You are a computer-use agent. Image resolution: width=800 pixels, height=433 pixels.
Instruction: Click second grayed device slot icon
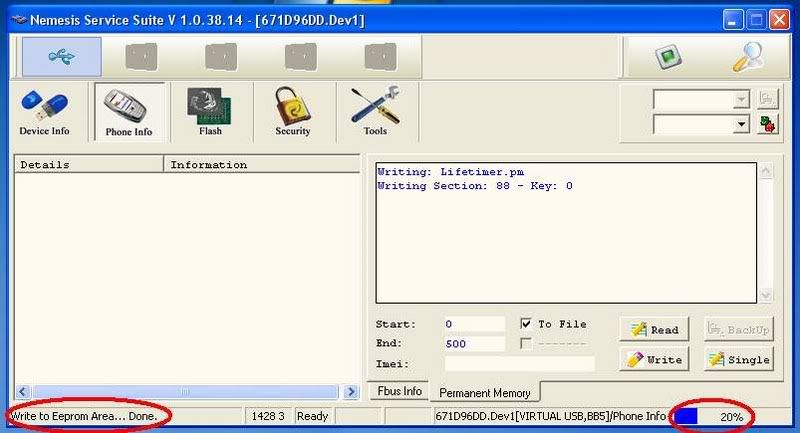[141, 57]
